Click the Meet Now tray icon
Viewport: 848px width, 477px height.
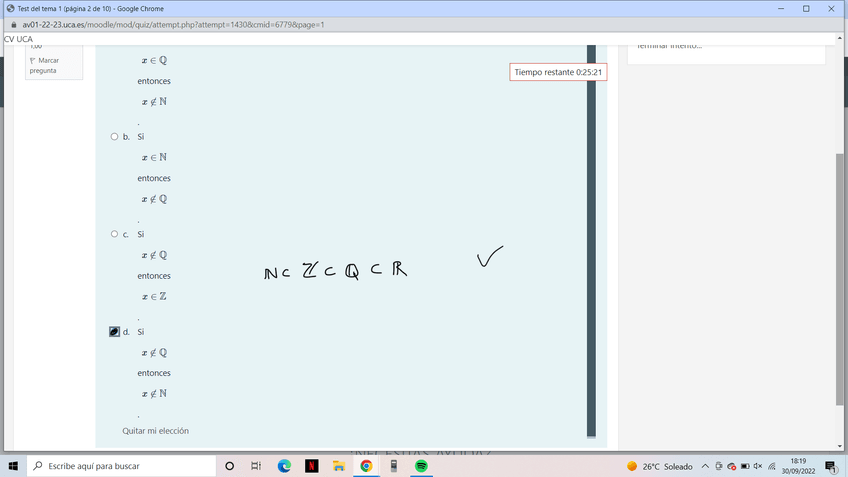click(x=719, y=466)
